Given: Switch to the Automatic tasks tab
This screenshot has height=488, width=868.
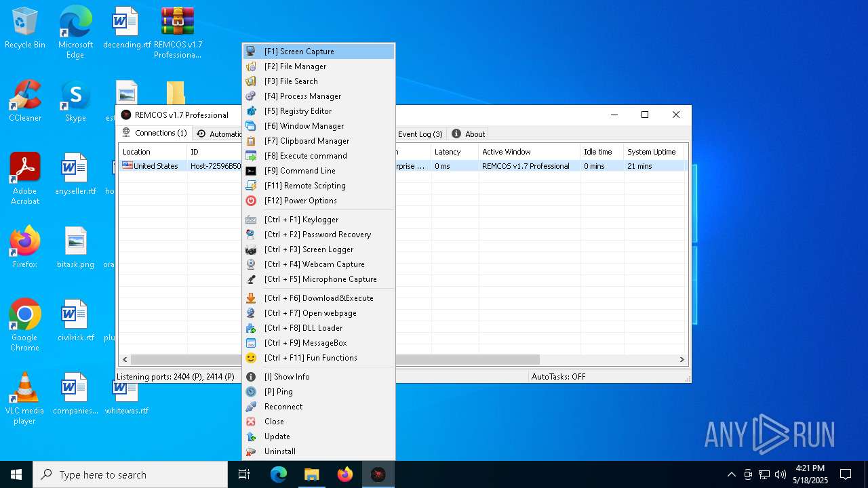Looking at the screenshot, I should [x=218, y=134].
